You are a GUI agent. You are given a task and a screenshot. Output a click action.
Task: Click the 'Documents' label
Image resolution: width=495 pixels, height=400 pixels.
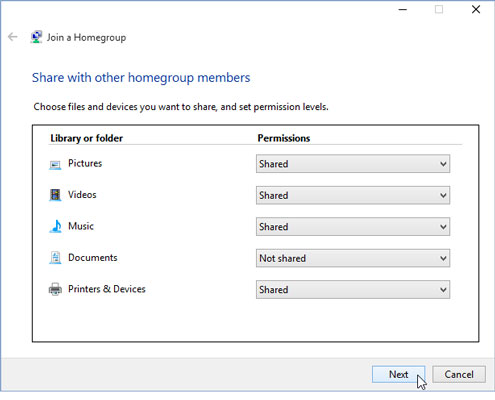[93, 258]
